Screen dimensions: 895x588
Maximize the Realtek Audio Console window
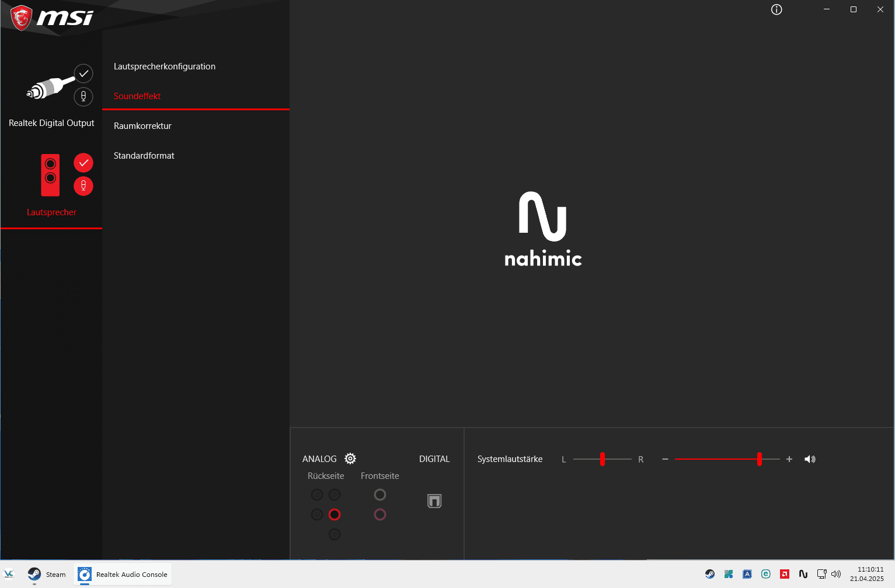pyautogui.click(x=854, y=9)
